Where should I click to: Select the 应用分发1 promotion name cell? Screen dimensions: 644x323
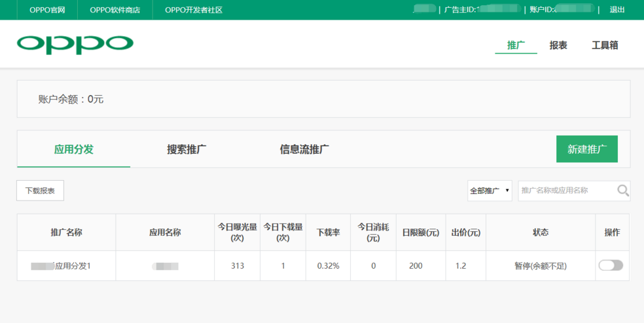click(67, 266)
